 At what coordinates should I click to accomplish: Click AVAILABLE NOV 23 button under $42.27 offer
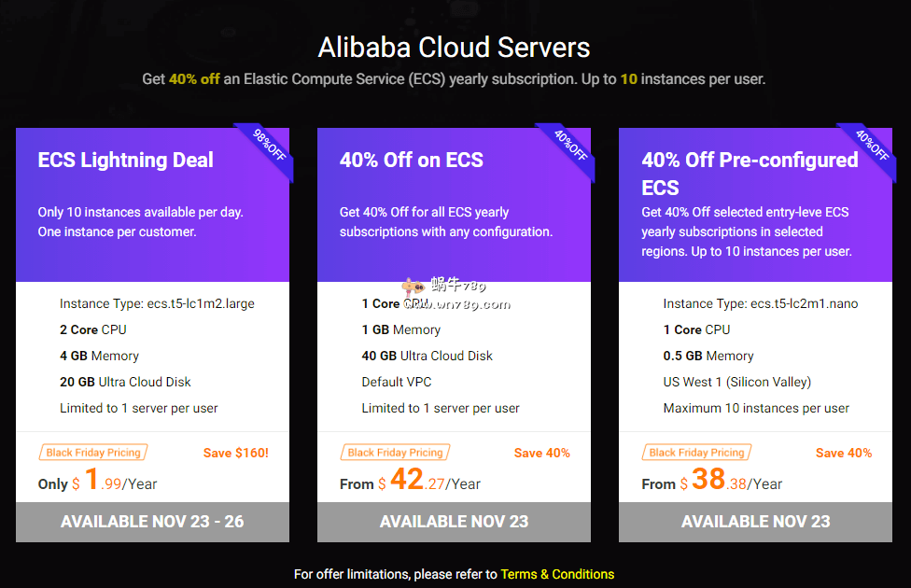[454, 522]
